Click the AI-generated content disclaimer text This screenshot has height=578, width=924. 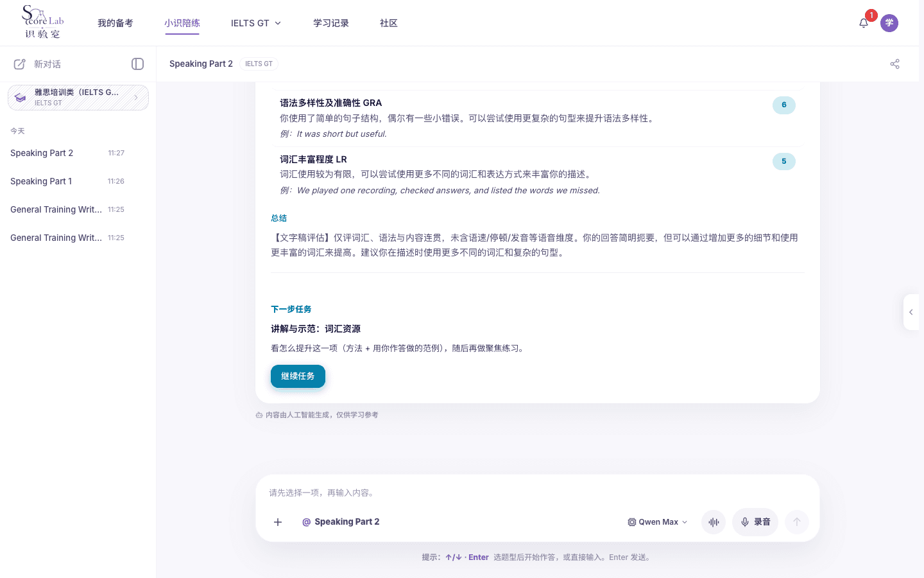click(x=321, y=415)
